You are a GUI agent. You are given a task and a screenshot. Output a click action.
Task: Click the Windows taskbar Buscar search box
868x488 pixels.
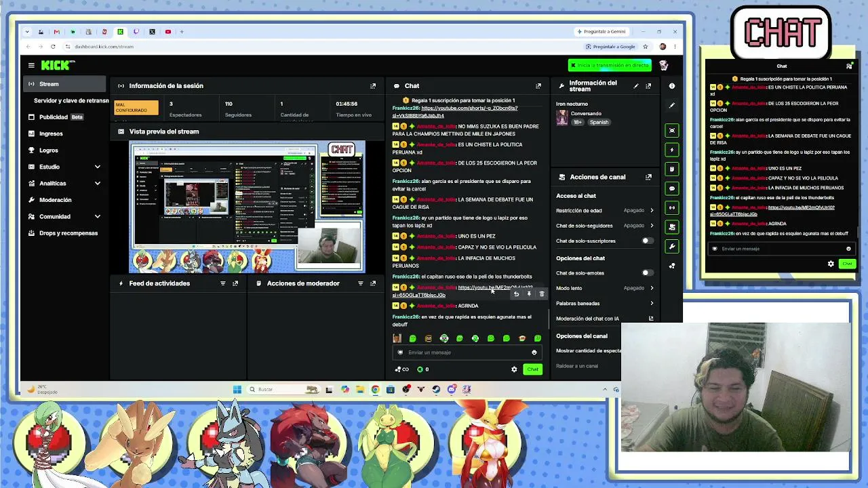click(283, 389)
